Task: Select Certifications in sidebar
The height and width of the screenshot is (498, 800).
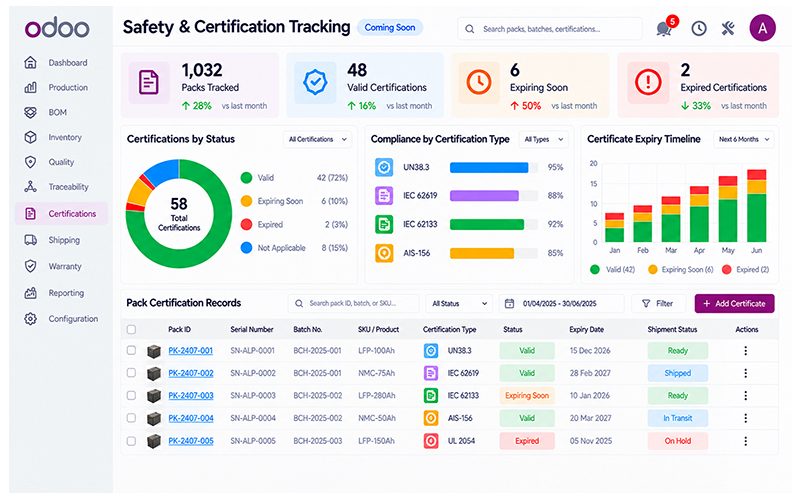Action: click(61, 213)
